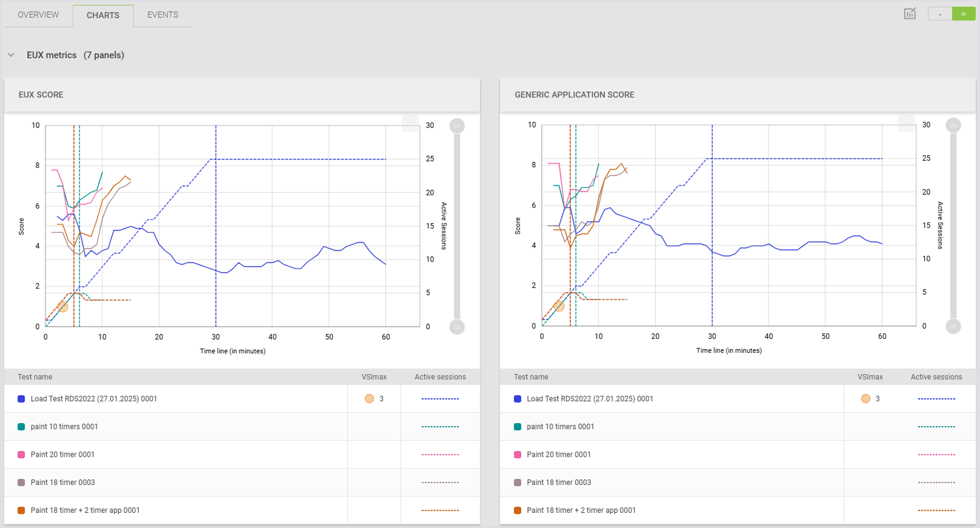The width and height of the screenshot is (980, 528).
Task: Click bottom handle of Generic Application Score zoom slider
Action: 953,327
